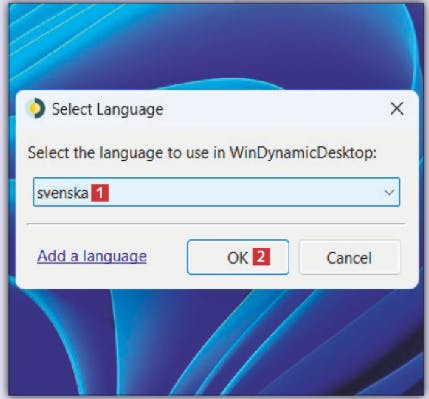This screenshot has height=399, width=429.
Task: Click the red number 2 marker
Action: pyautogui.click(x=261, y=257)
